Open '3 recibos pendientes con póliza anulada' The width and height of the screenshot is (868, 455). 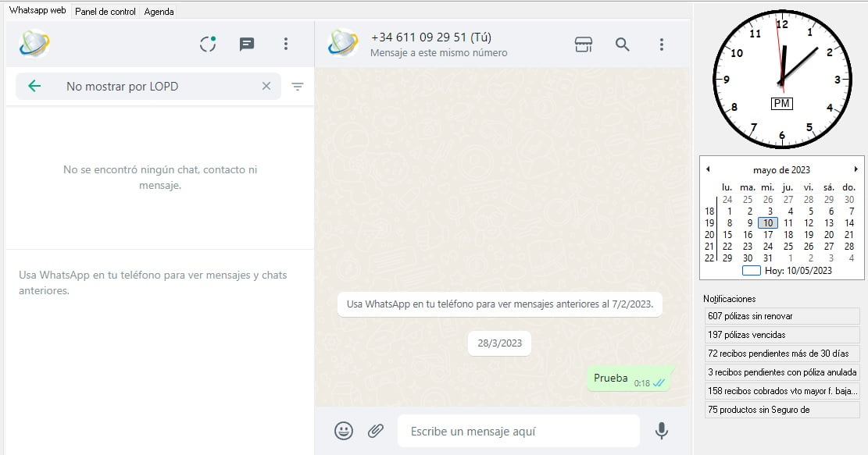coord(781,372)
